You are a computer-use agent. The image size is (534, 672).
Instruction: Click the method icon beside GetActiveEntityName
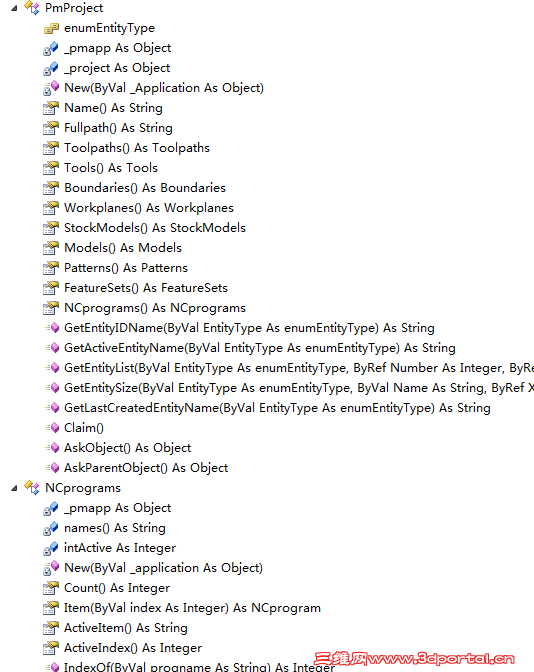[x=52, y=348]
